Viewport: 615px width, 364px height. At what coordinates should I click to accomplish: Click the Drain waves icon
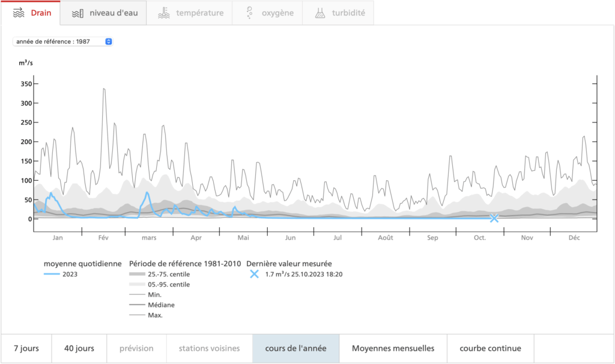(18, 13)
